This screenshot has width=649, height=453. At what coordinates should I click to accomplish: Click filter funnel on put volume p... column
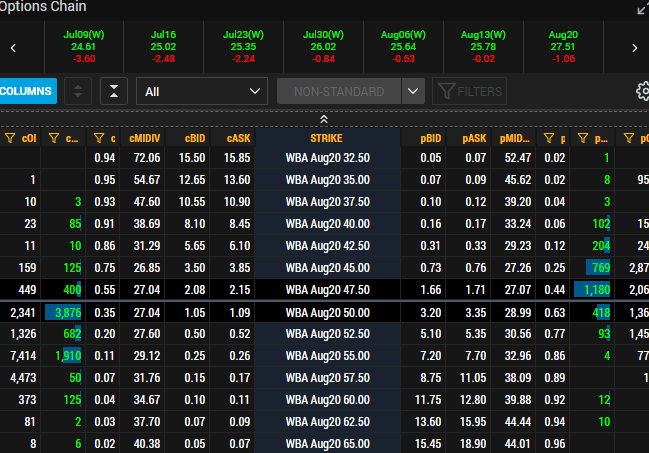pyautogui.click(x=583, y=138)
